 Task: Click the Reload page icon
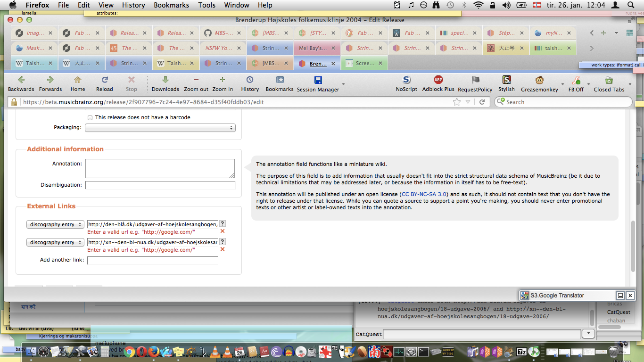point(105,80)
